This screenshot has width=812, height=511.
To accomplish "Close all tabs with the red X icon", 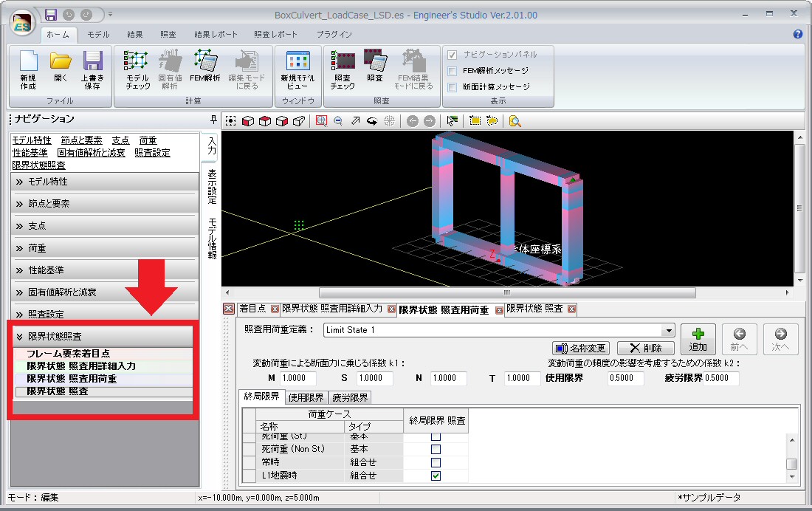I will pyautogui.click(x=228, y=309).
